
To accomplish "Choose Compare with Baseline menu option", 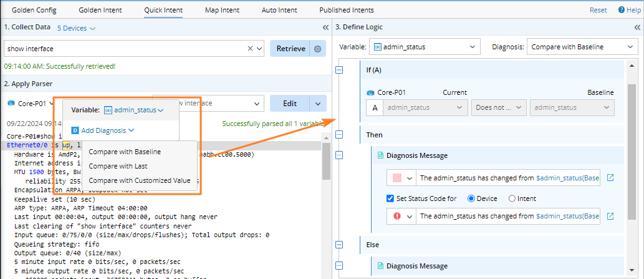I will (x=125, y=152).
